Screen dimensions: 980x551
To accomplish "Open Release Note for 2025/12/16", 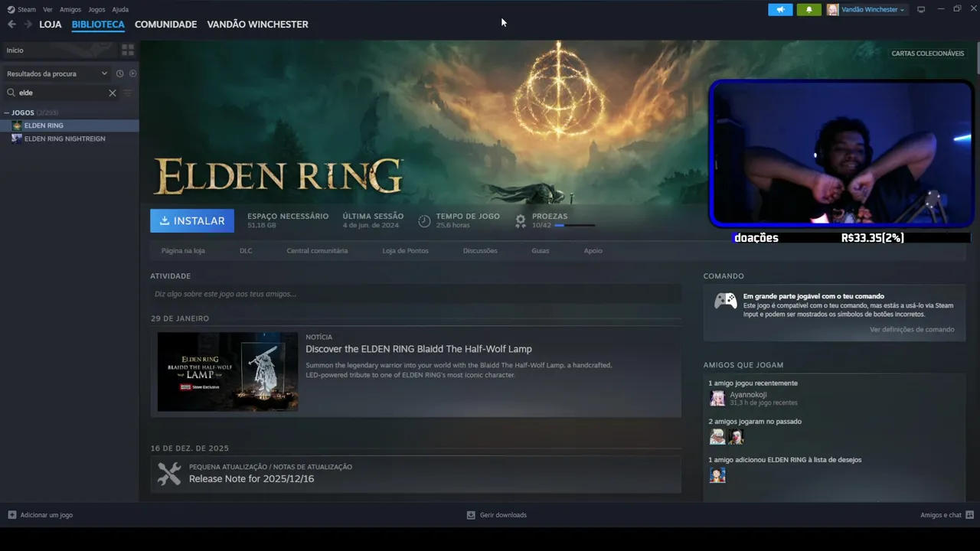I will click(x=251, y=479).
